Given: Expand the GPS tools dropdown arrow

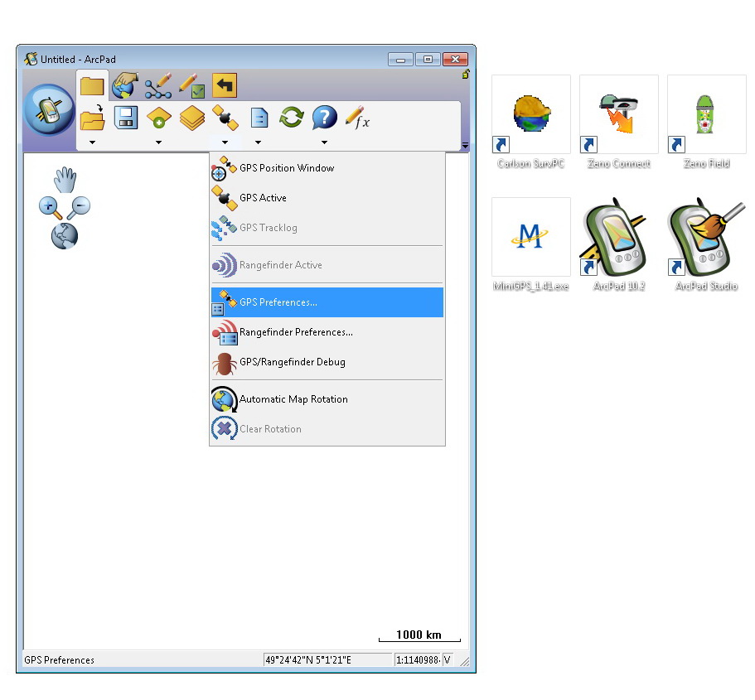Looking at the screenshot, I should (225, 142).
